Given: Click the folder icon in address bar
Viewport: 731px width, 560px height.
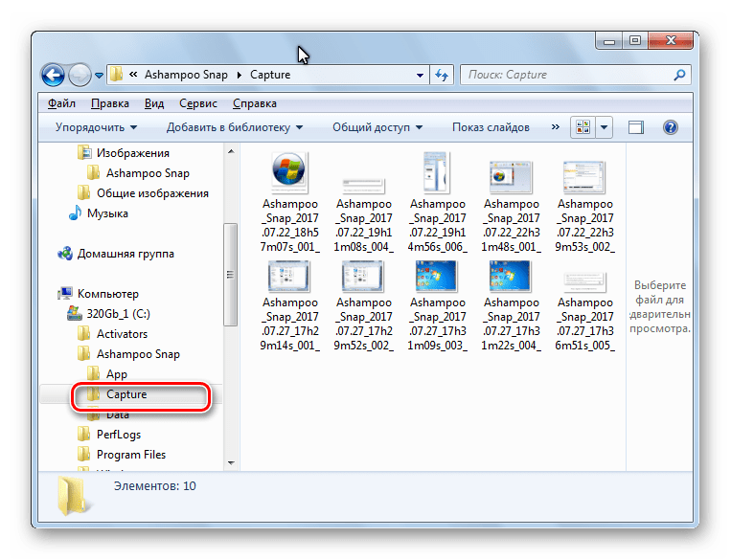Looking at the screenshot, I should pos(116,75).
